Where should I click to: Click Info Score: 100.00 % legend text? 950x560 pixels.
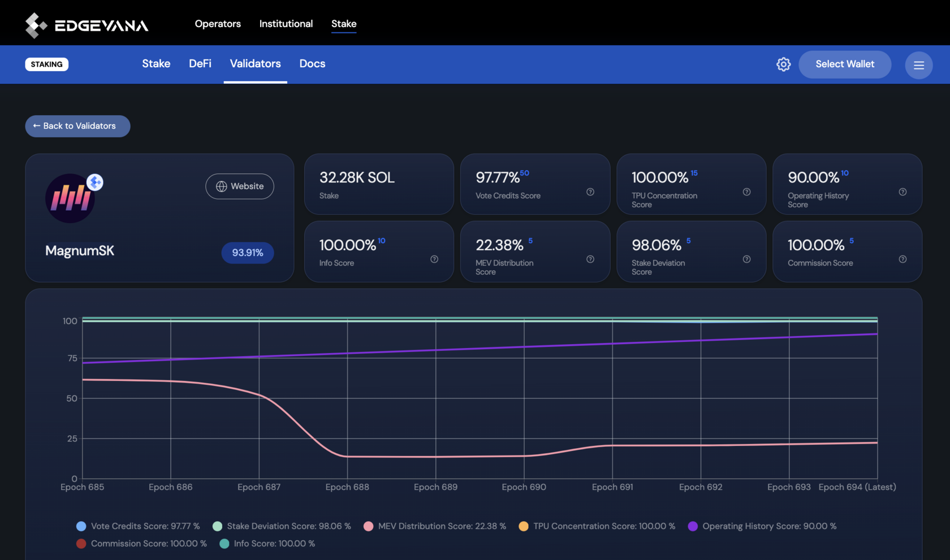tap(274, 544)
